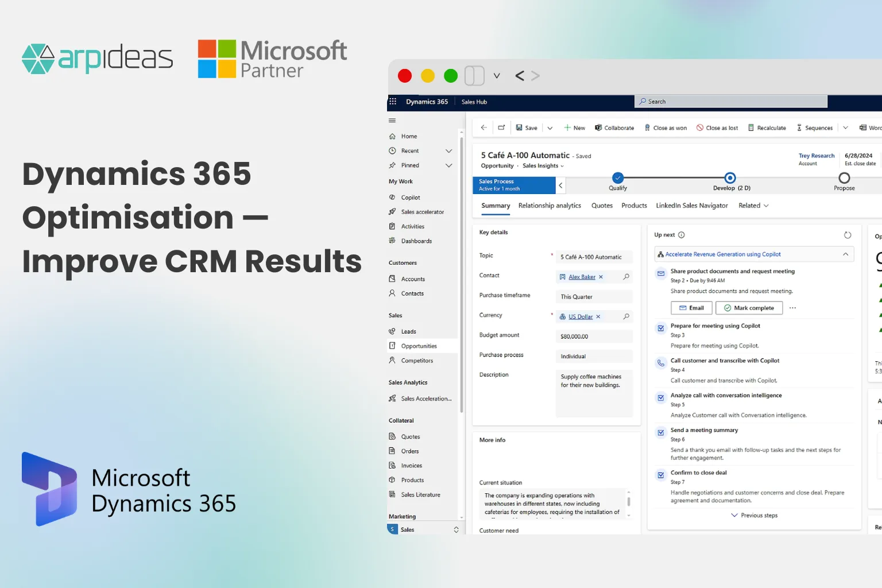Viewport: 882px width, 588px height.
Task: Switch to the Summary tab
Action: point(496,206)
